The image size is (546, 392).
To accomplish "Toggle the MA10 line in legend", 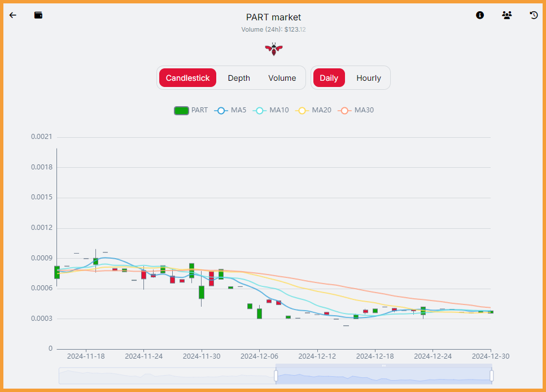I will (270, 111).
